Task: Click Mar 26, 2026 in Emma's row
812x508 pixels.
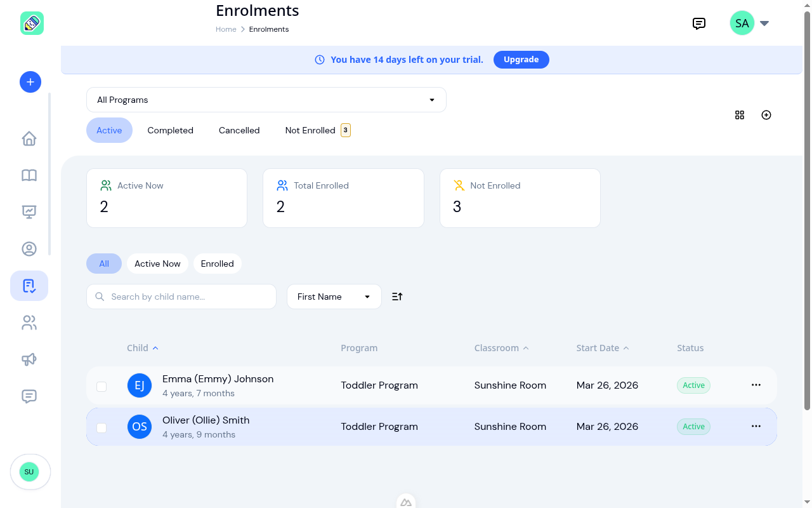Action: (607, 385)
